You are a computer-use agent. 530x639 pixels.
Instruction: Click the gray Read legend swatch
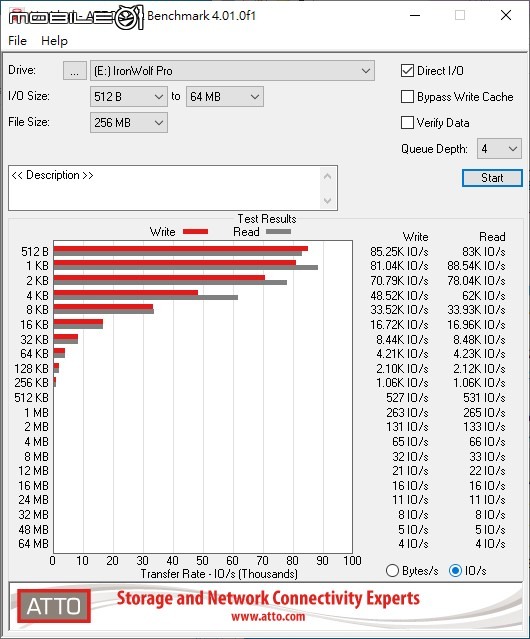278,231
